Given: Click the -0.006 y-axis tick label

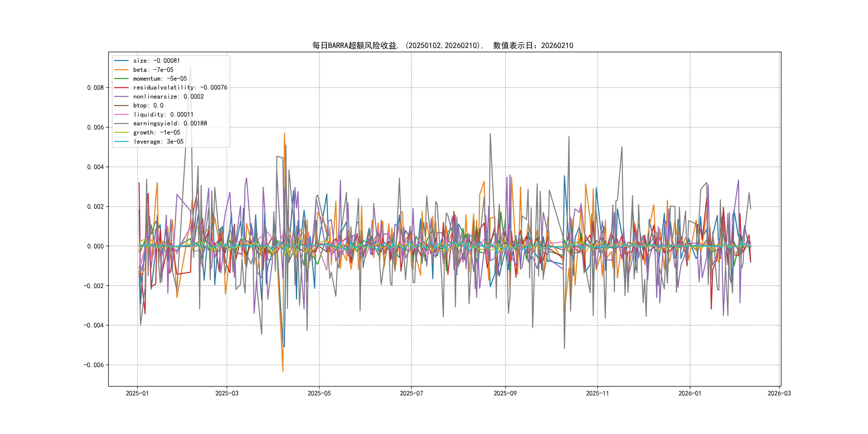Looking at the screenshot, I should [94, 365].
